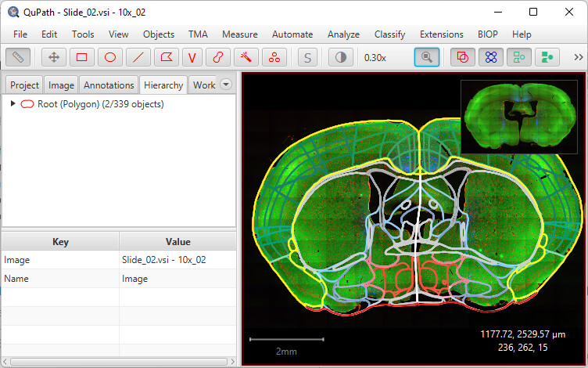Select the Name key cell

[x=60, y=279]
